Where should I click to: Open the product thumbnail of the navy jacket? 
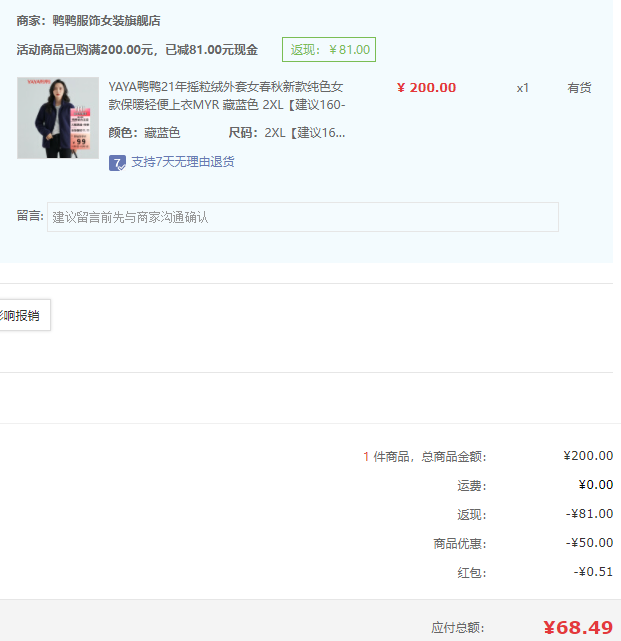pyautogui.click(x=58, y=118)
